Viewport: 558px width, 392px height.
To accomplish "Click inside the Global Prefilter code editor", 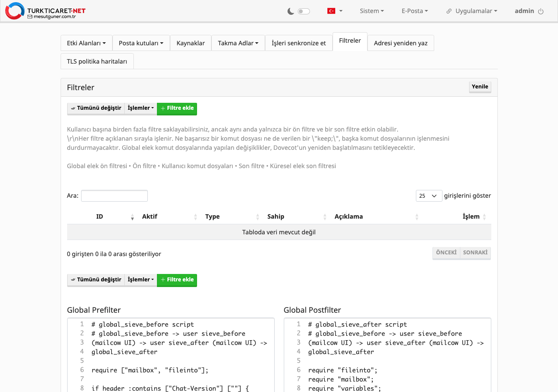I will 171,355.
